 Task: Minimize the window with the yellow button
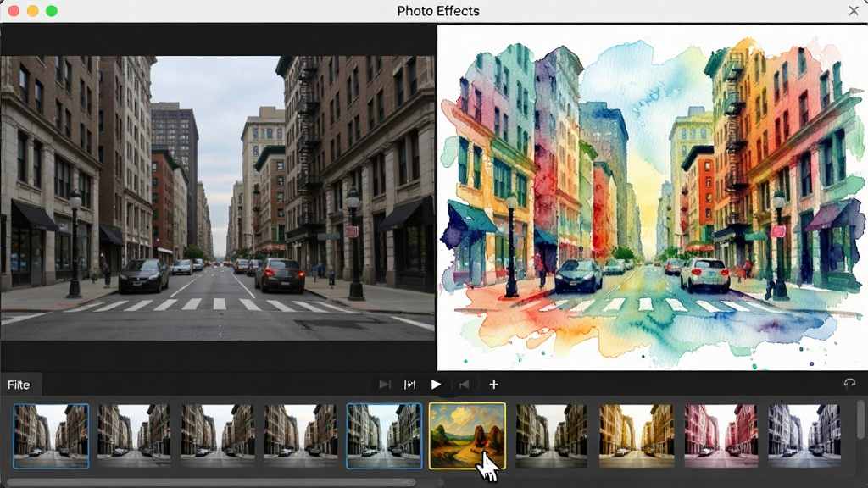tap(33, 11)
